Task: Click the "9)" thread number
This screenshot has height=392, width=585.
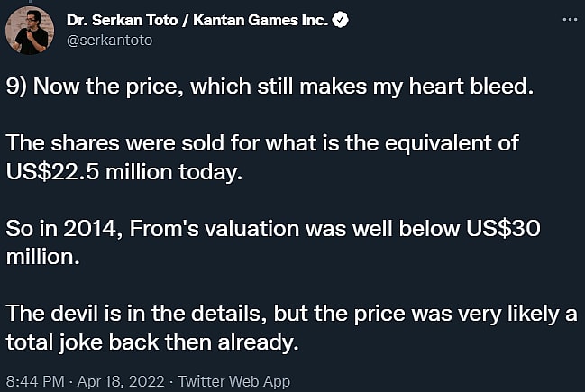Action: click(x=18, y=89)
